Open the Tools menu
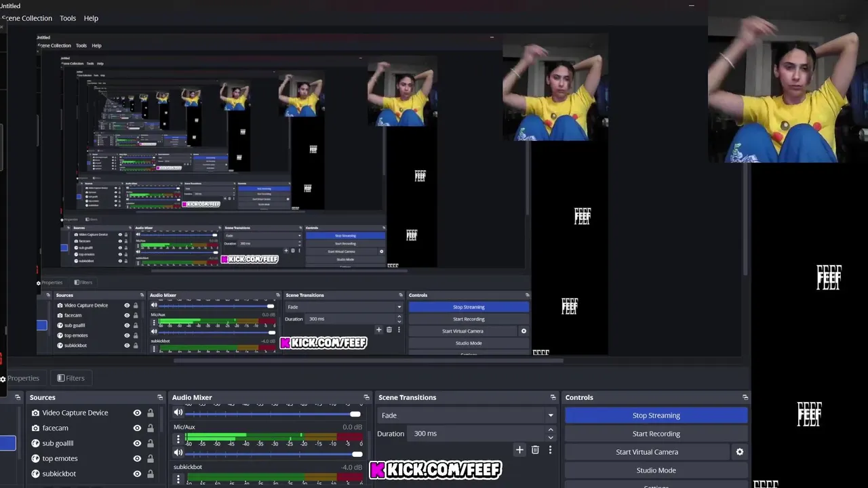 pos(68,18)
